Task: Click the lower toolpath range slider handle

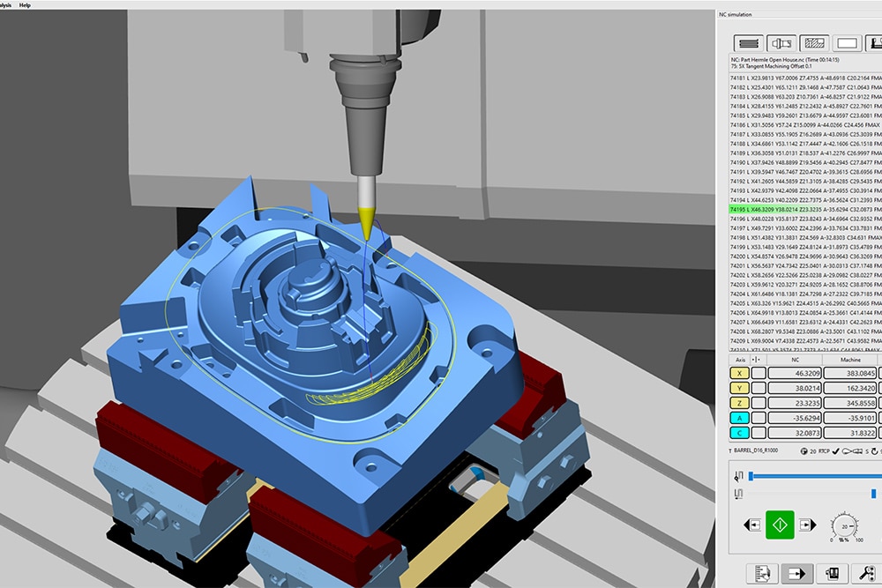Action: click(x=873, y=494)
